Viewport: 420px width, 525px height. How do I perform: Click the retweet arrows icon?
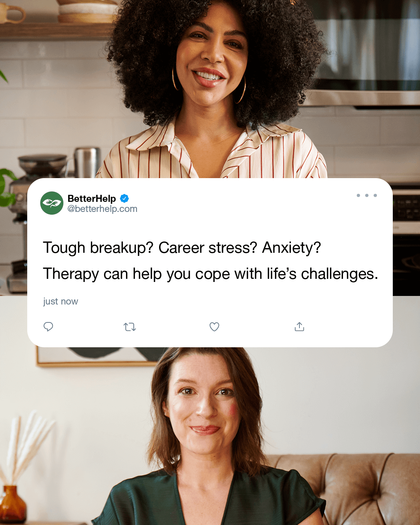129,327
